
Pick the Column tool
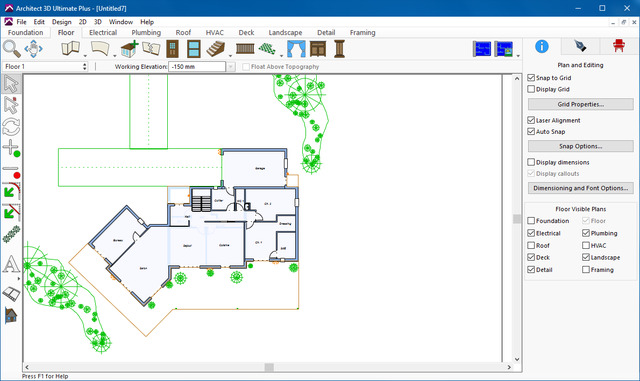pos(339,49)
